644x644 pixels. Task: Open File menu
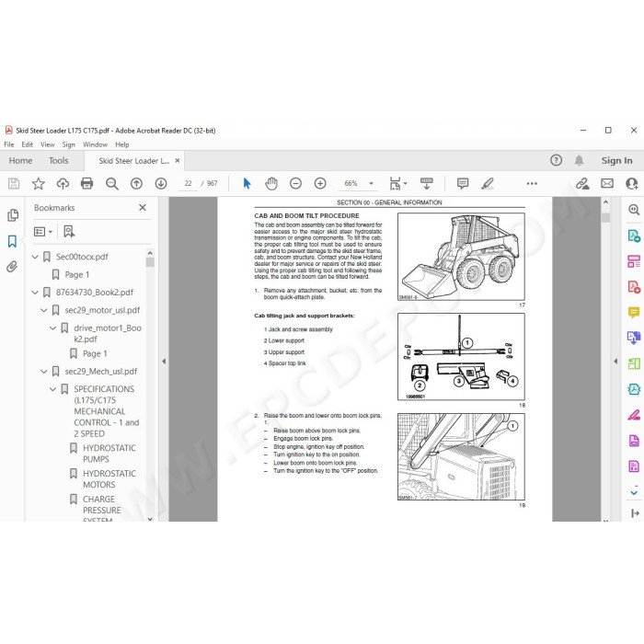click(x=9, y=144)
